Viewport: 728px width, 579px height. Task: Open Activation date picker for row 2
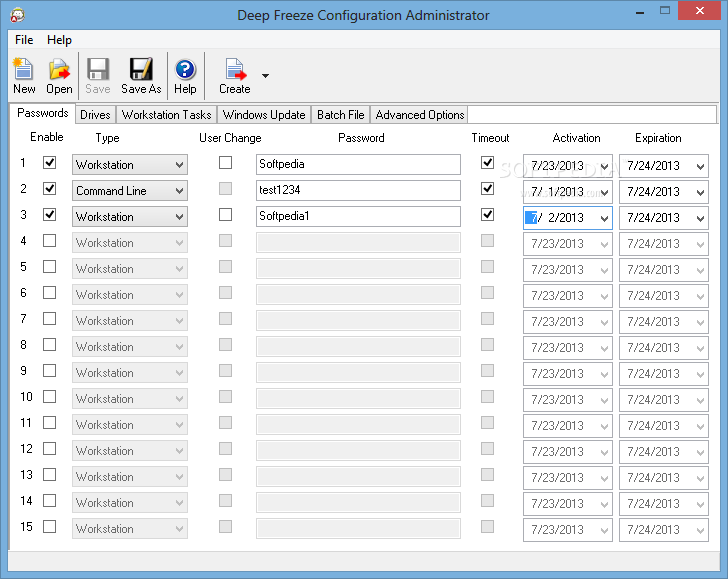[604, 192]
